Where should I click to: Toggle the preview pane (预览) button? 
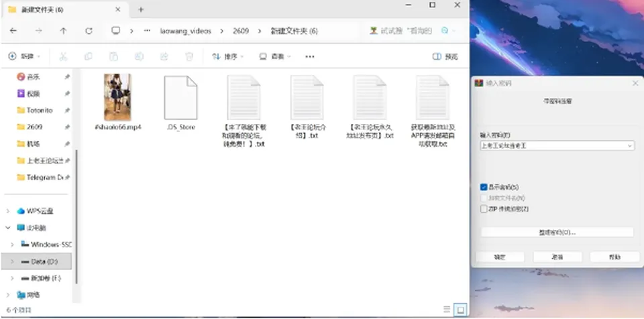coord(445,57)
